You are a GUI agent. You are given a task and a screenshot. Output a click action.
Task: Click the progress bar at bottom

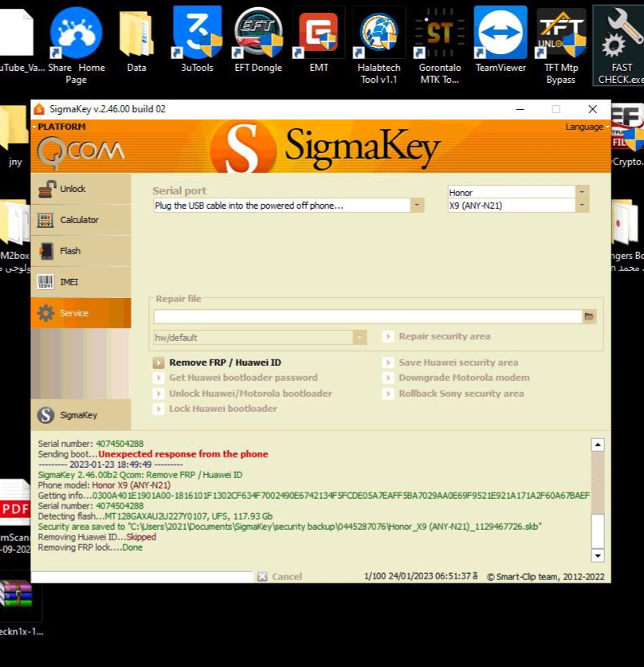point(142,576)
